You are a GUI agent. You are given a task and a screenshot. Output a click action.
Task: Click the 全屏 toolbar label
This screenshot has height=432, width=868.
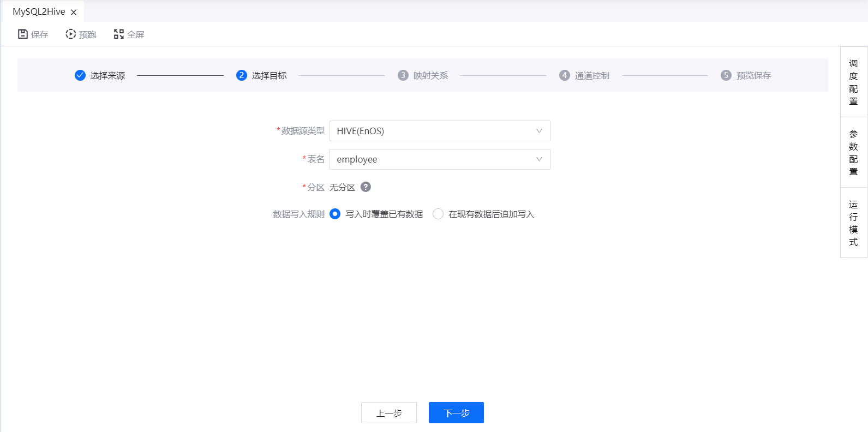(136, 34)
